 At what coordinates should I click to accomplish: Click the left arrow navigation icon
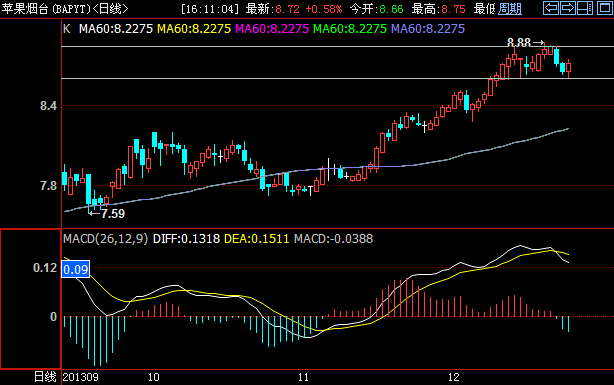click(x=551, y=8)
